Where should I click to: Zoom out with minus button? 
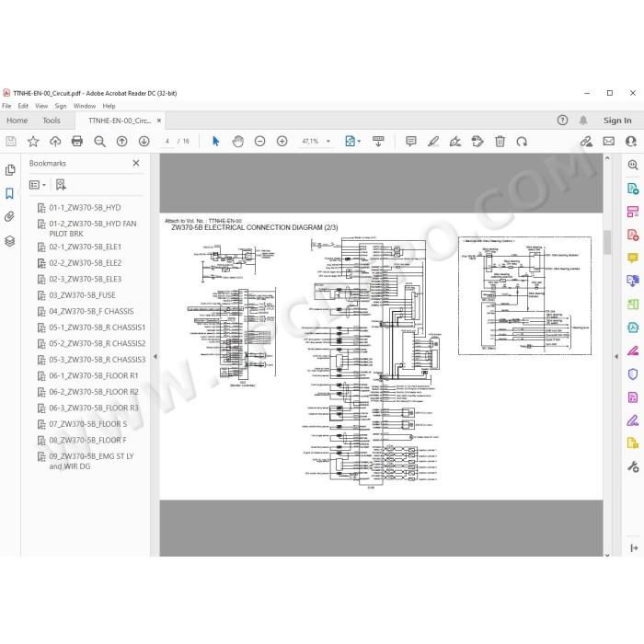[x=260, y=142]
